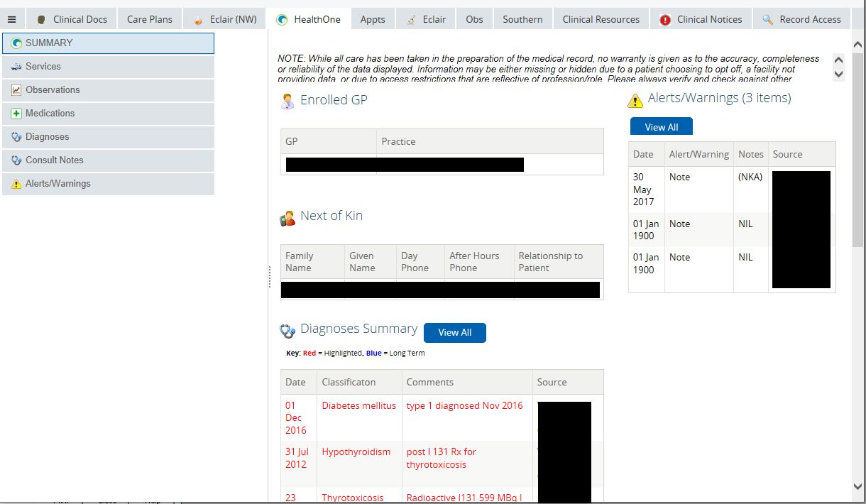
Task: Click the Record Access magnifier icon
Action: (767, 20)
